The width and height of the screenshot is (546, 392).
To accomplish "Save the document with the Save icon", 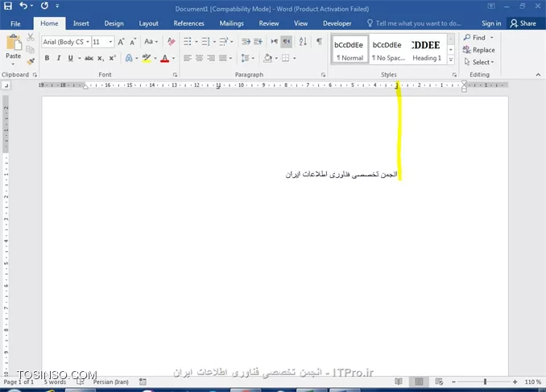I will tap(8, 6).
